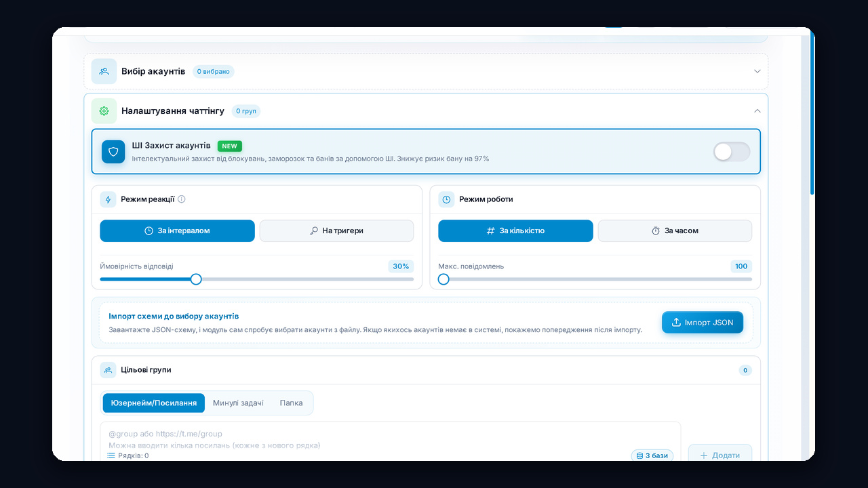868x488 pixels.
Task: Click the clock icon next to Режим роботи
Action: [446, 199]
